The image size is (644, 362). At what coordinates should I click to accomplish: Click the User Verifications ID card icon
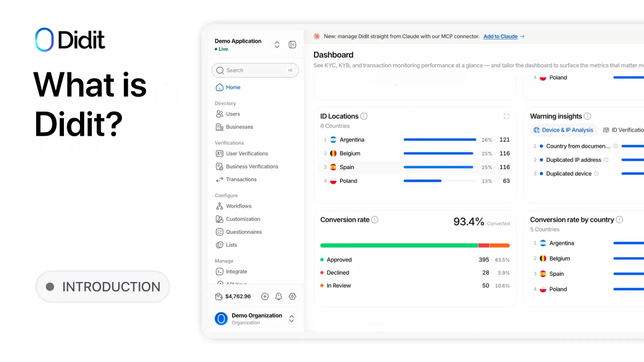[219, 154]
